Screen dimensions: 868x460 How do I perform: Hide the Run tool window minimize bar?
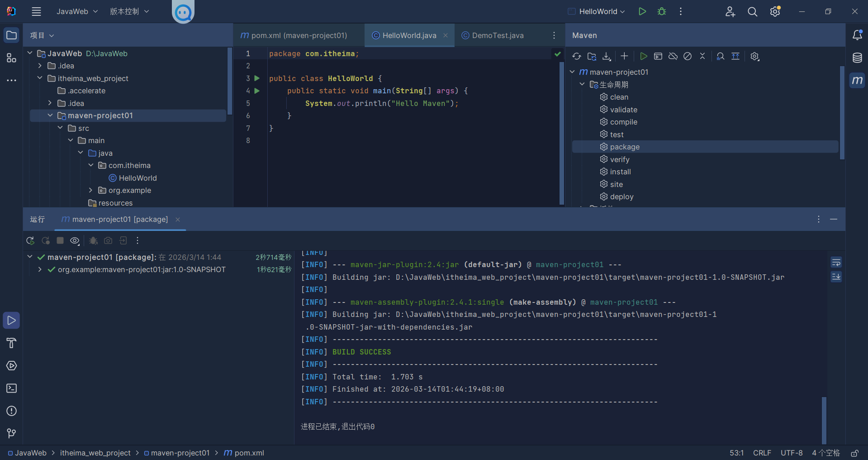(834, 219)
